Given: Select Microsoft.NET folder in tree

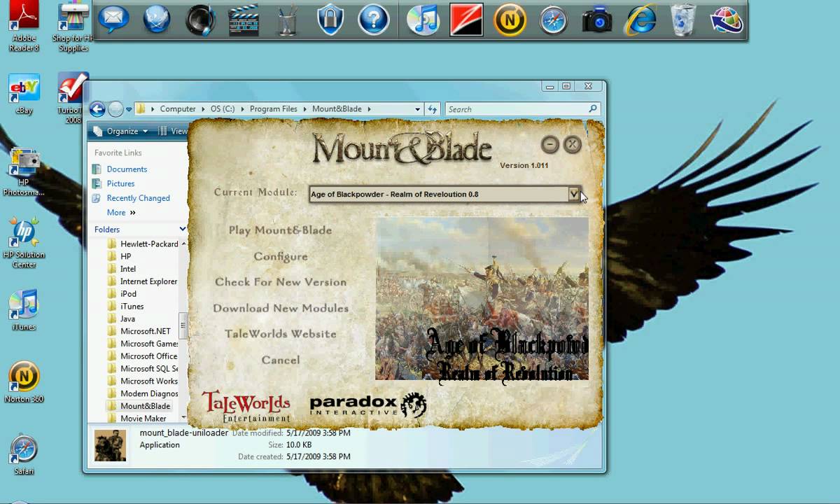Looking at the screenshot, I should coord(145,331).
